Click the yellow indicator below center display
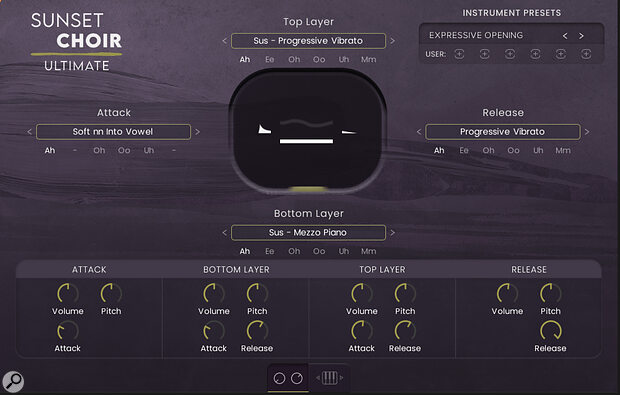 [x=308, y=189]
